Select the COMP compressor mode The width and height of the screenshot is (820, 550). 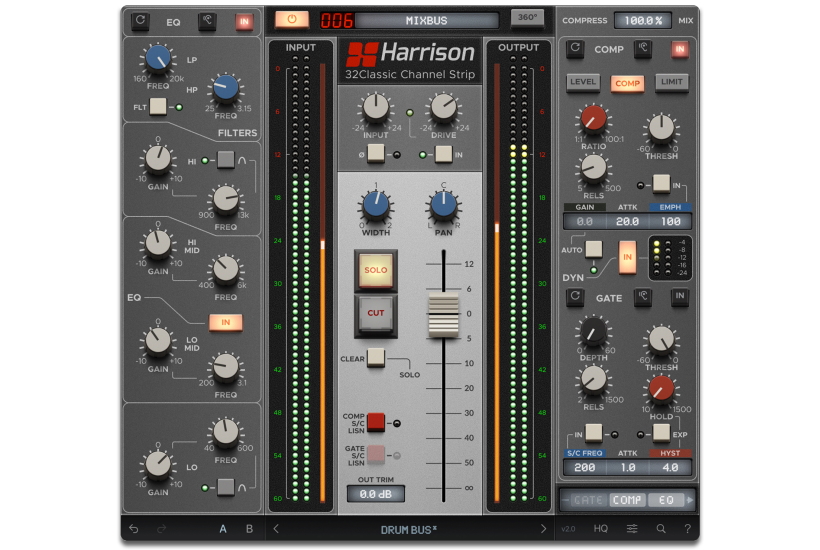point(627,83)
